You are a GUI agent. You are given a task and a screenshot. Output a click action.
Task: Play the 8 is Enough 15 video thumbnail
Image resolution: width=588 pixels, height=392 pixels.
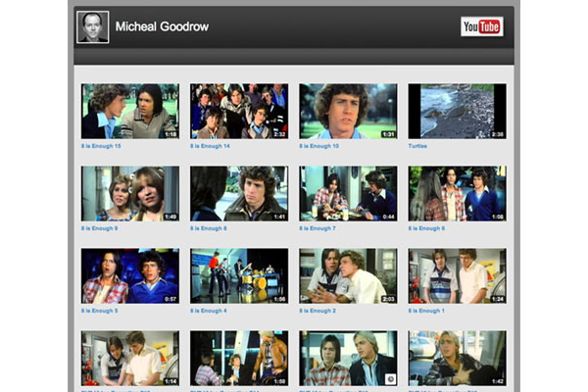coord(130,111)
